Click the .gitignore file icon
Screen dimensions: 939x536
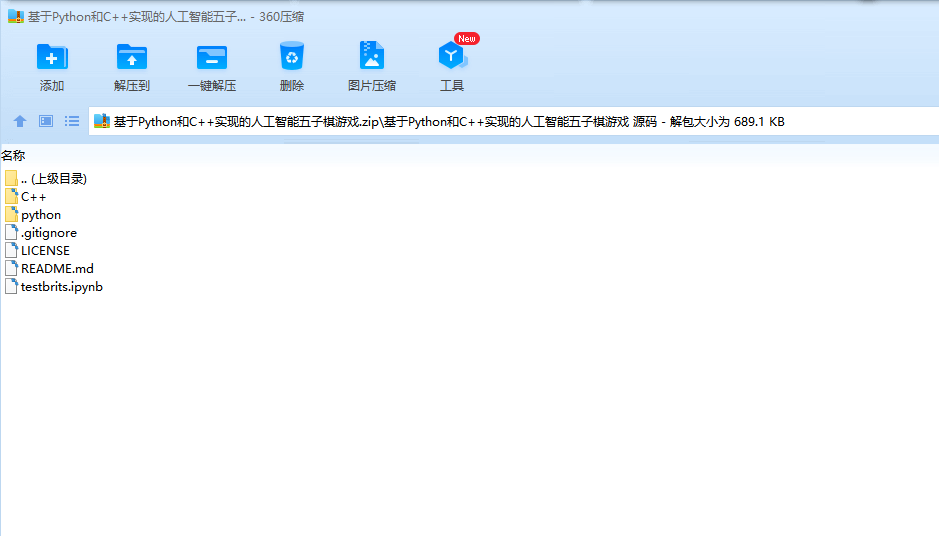click(11, 232)
